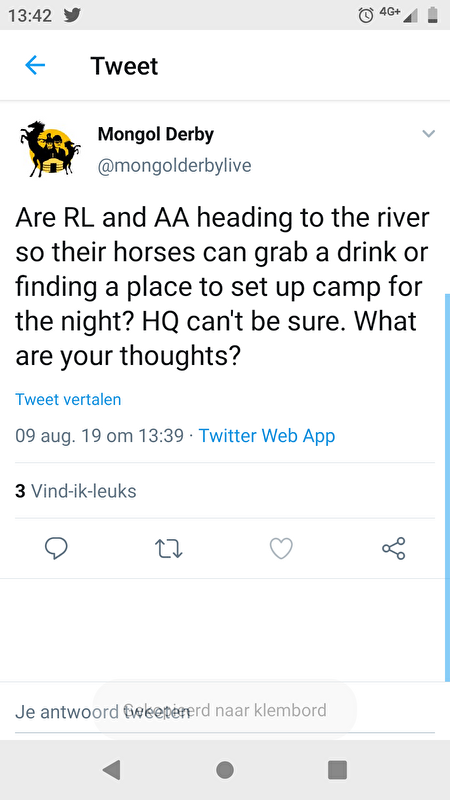
Task: Open Twitter Web App source link
Action: (266, 436)
